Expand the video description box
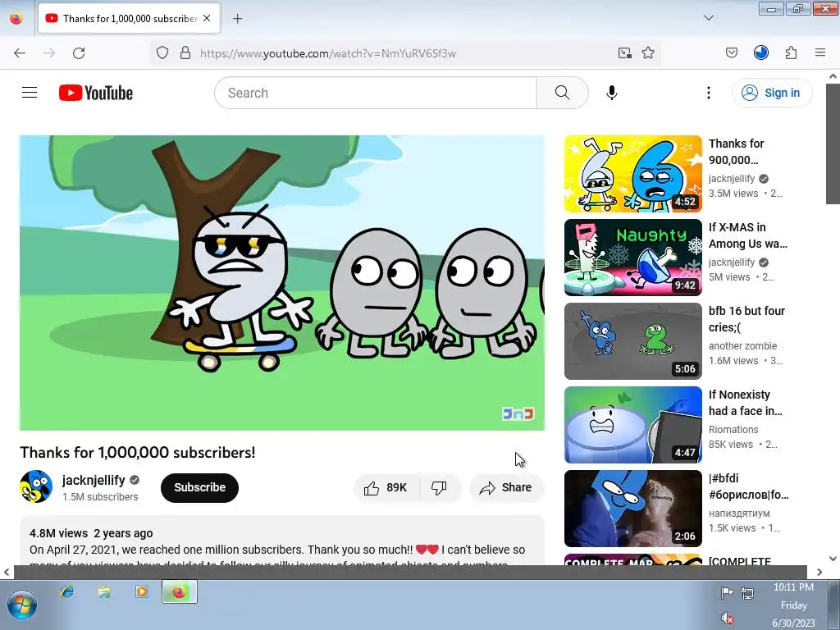The image size is (840, 630). click(282, 541)
